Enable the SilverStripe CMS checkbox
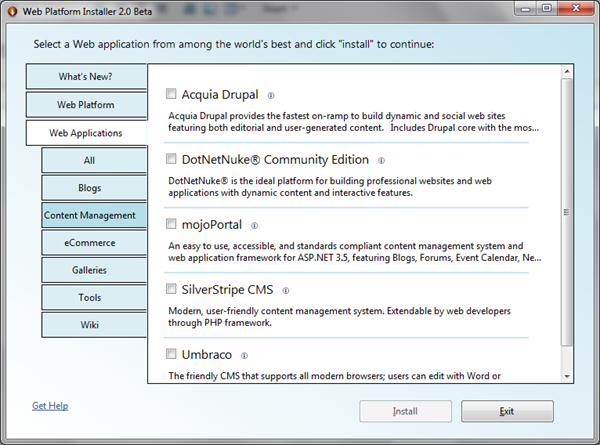 171,289
